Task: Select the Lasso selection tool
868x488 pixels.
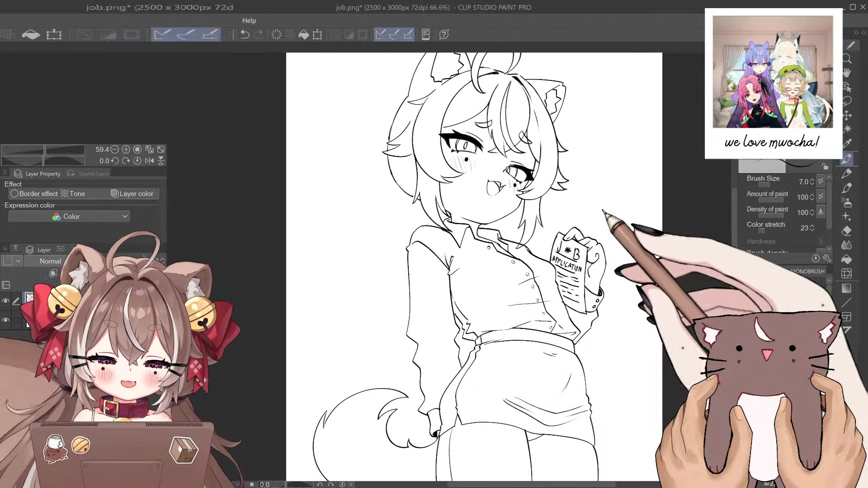Action: coord(847,101)
